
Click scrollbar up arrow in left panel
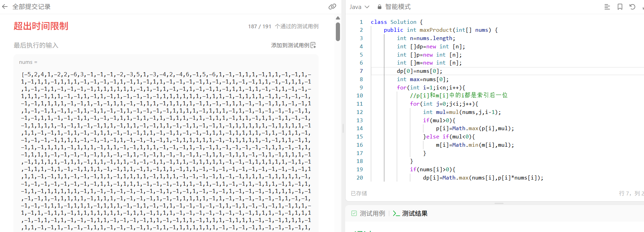tap(338, 18)
